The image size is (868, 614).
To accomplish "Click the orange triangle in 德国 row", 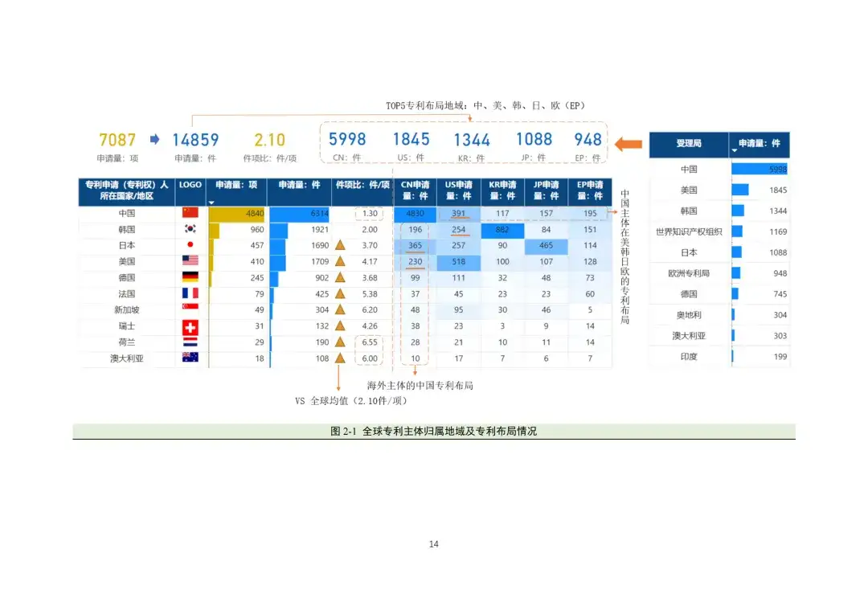I will (x=340, y=277).
